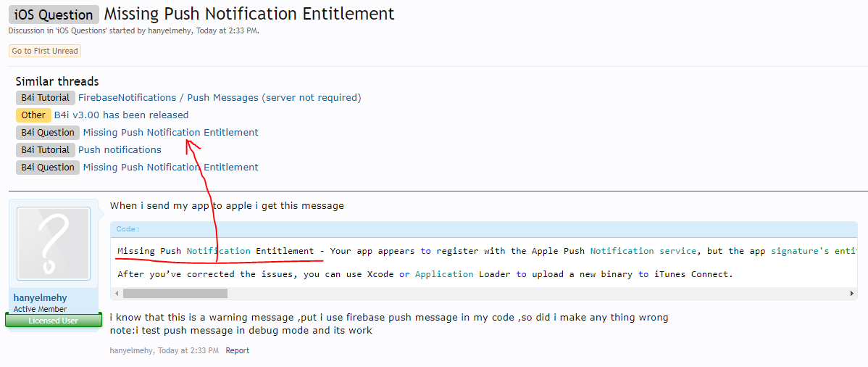Click the yellow 'Other' prefix label
This screenshot has height=367, width=868.
[33, 115]
